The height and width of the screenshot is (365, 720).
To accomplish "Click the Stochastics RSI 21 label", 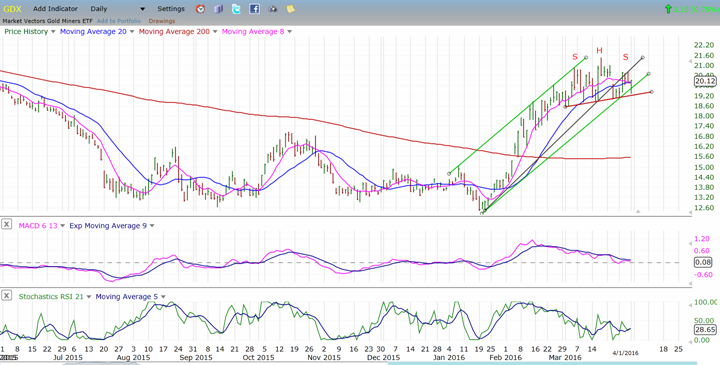I will [x=51, y=297].
